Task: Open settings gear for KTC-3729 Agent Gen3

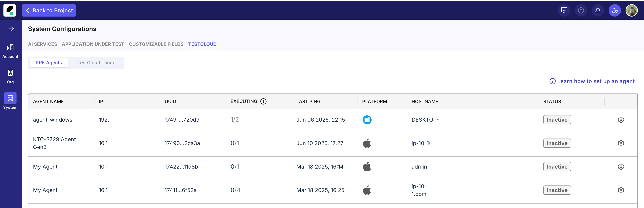Action: point(621,143)
